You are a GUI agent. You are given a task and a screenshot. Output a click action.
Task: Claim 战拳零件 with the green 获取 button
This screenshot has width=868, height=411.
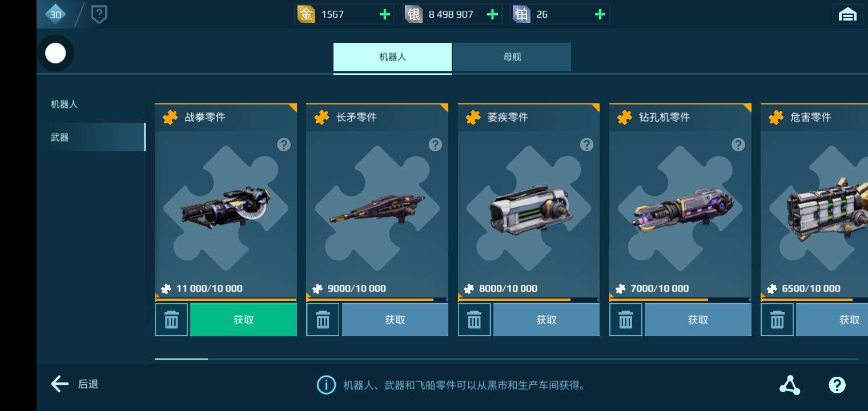[x=243, y=320]
